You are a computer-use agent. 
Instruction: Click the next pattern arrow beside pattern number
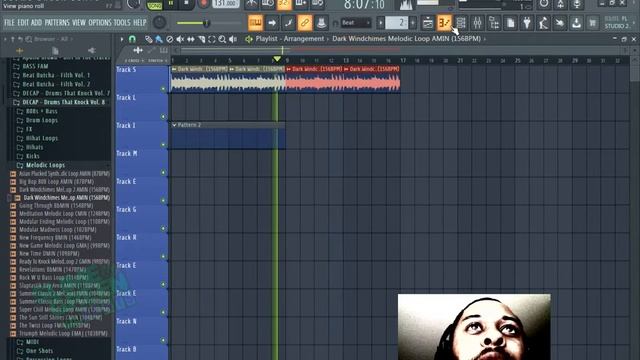[x=413, y=23]
